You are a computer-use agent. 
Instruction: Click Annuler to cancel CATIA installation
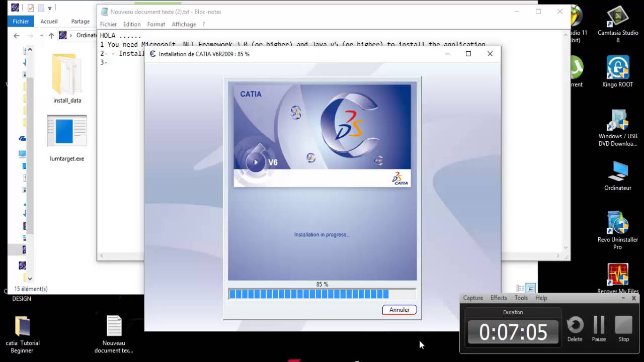pos(399,310)
